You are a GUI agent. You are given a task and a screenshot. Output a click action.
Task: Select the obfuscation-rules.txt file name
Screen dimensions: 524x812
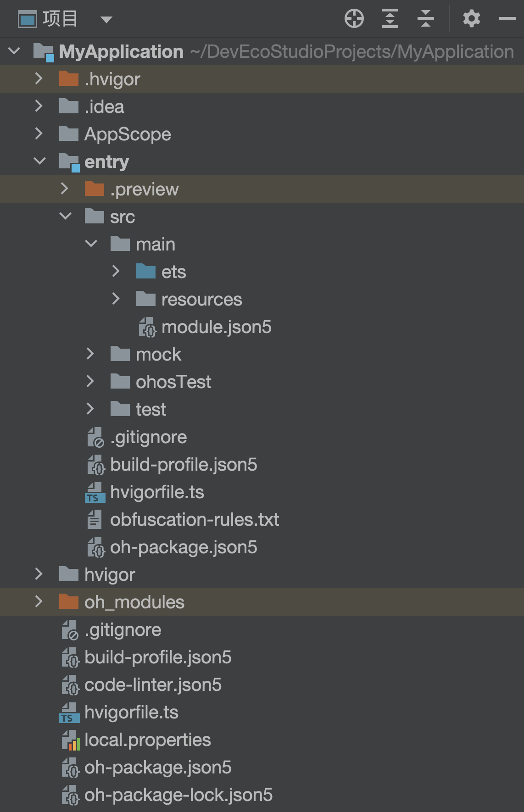[x=195, y=519]
